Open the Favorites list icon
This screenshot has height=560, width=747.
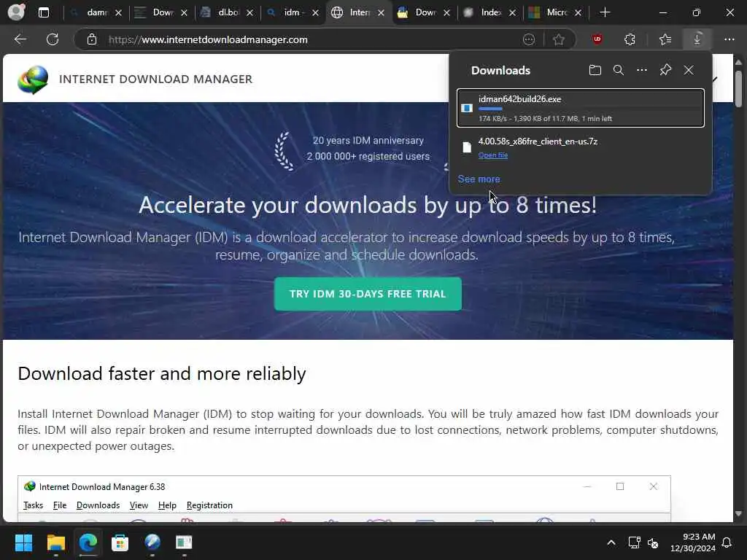point(665,39)
